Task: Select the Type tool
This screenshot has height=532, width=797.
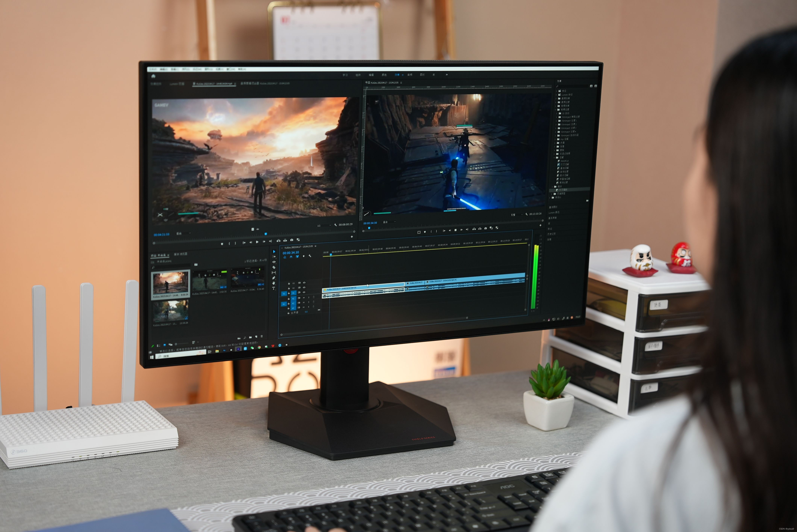Action: pos(273,288)
